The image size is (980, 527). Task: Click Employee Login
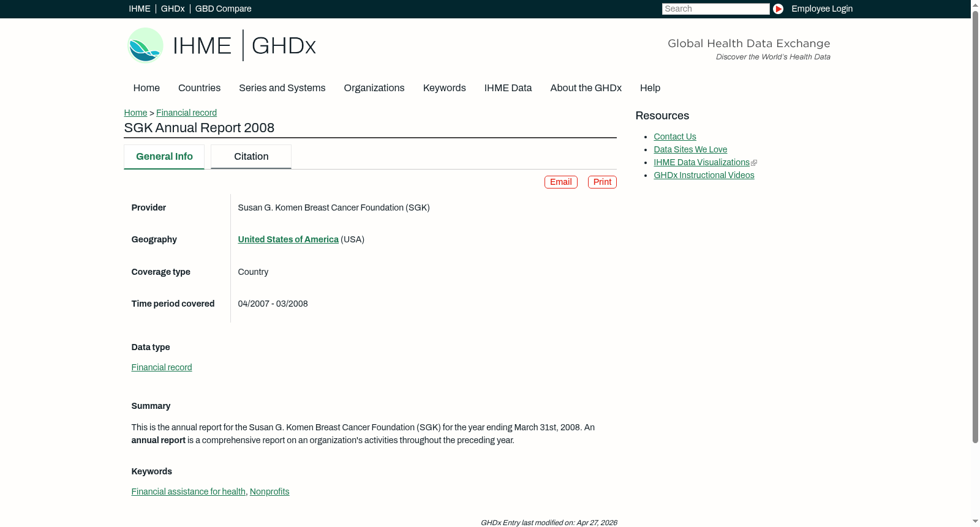822,9
